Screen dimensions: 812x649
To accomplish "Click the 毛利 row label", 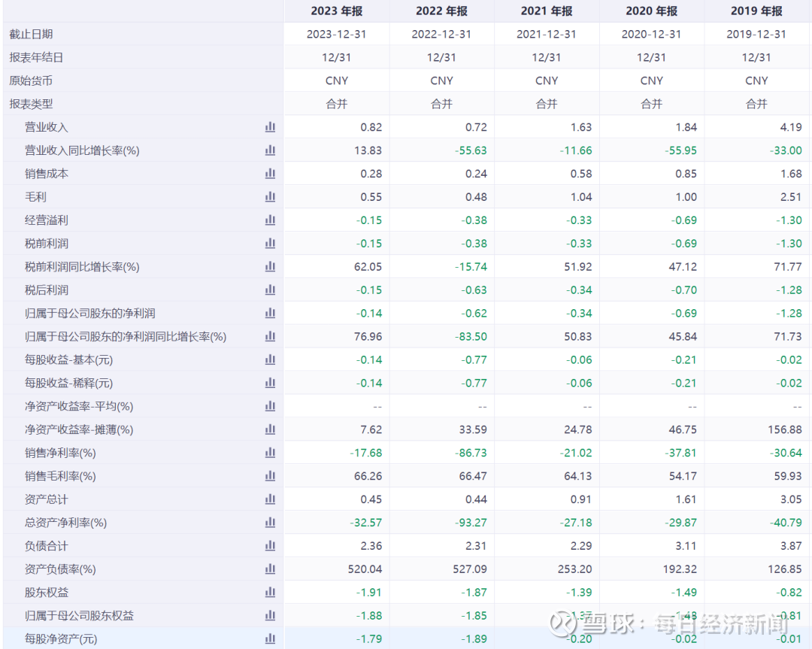I will click(x=36, y=197).
